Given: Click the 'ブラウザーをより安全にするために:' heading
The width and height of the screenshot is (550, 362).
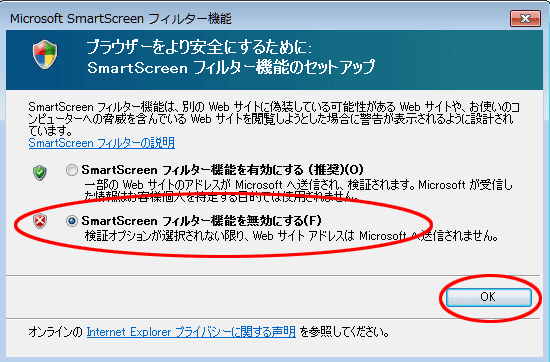Looking at the screenshot, I should point(199,47).
